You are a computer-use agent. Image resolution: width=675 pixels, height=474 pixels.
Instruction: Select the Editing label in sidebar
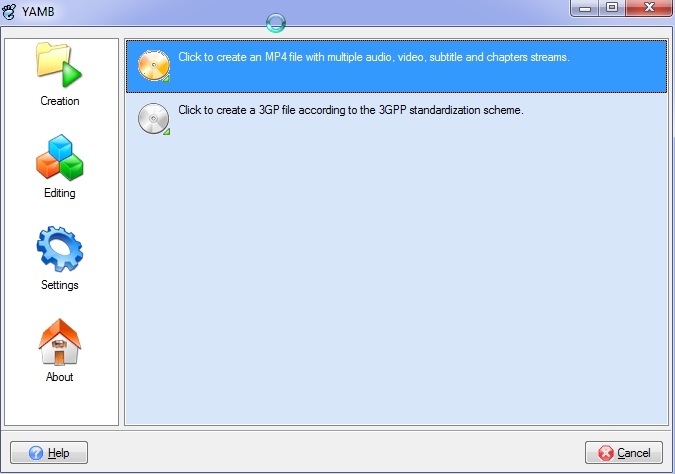[60, 193]
